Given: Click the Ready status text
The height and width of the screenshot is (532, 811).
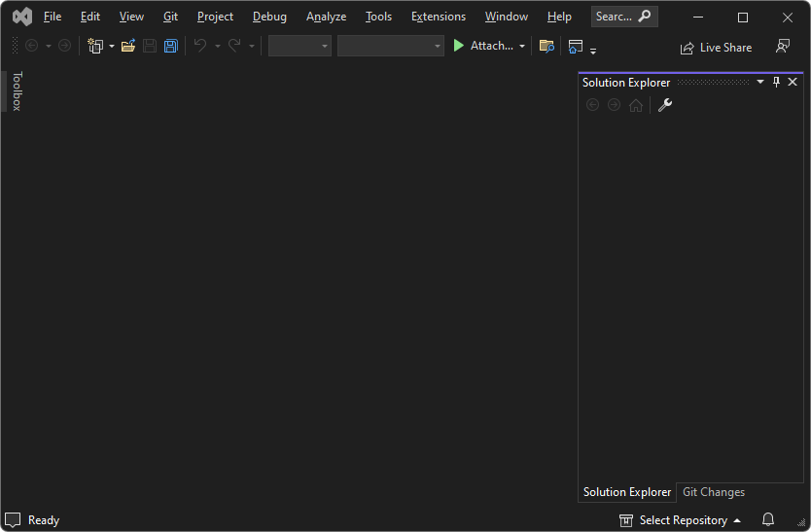Looking at the screenshot, I should [44, 520].
